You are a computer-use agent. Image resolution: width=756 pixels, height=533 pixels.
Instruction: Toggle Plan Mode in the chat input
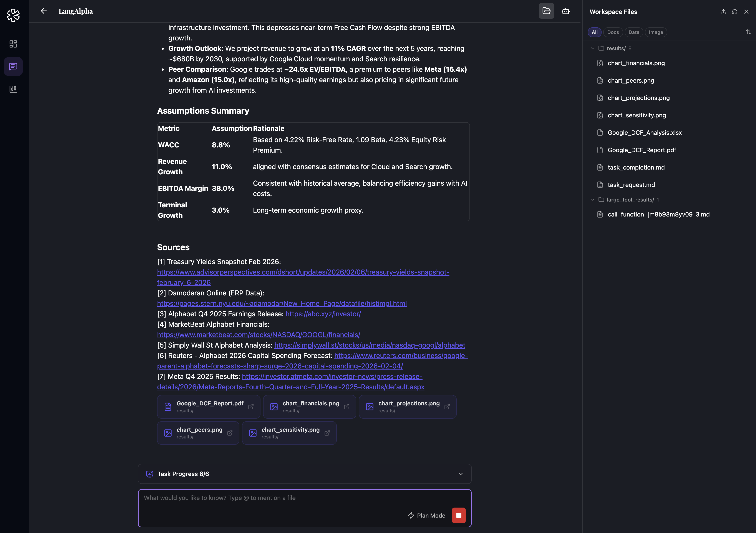[x=426, y=516]
